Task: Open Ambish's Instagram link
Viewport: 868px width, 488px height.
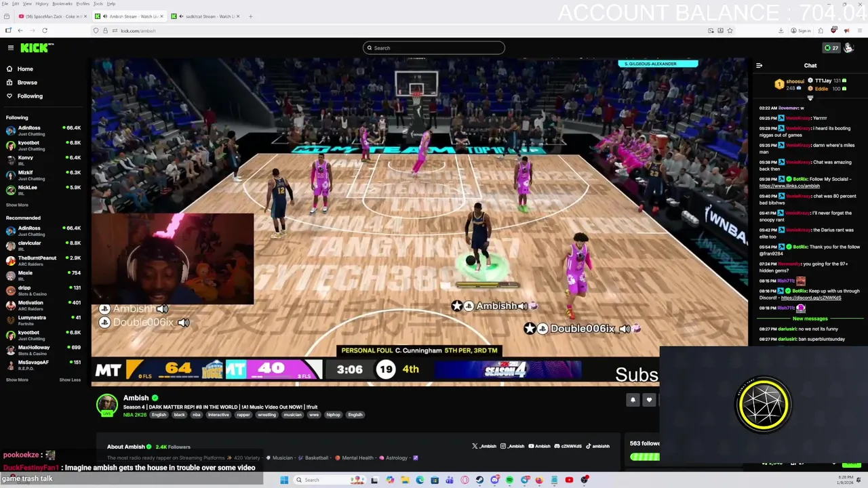Action: 513,446
